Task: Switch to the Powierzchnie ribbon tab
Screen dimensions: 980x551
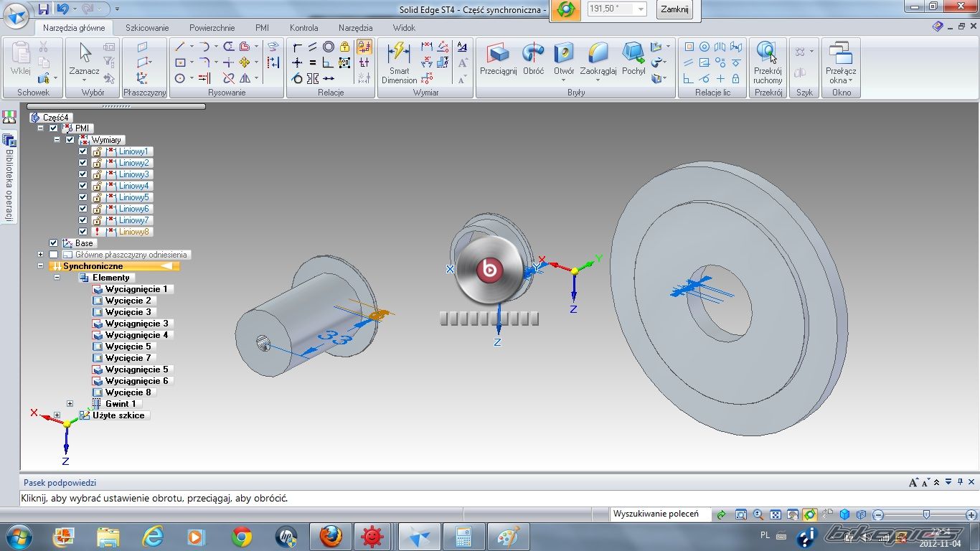Action: pos(212,28)
